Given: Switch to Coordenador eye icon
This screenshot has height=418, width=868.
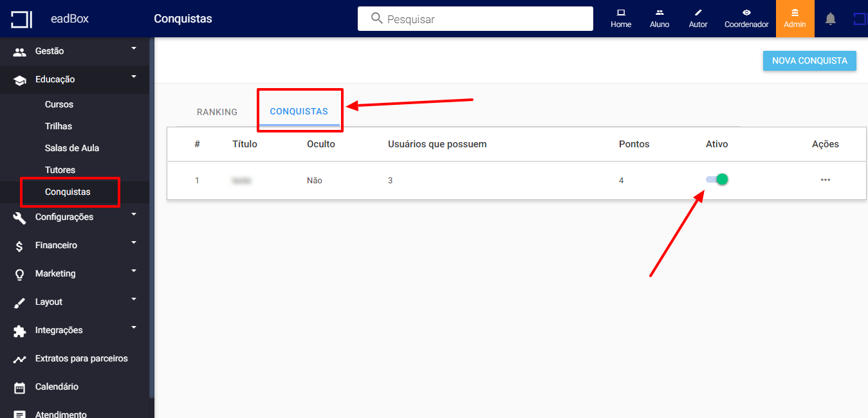Looking at the screenshot, I should pos(746,13).
